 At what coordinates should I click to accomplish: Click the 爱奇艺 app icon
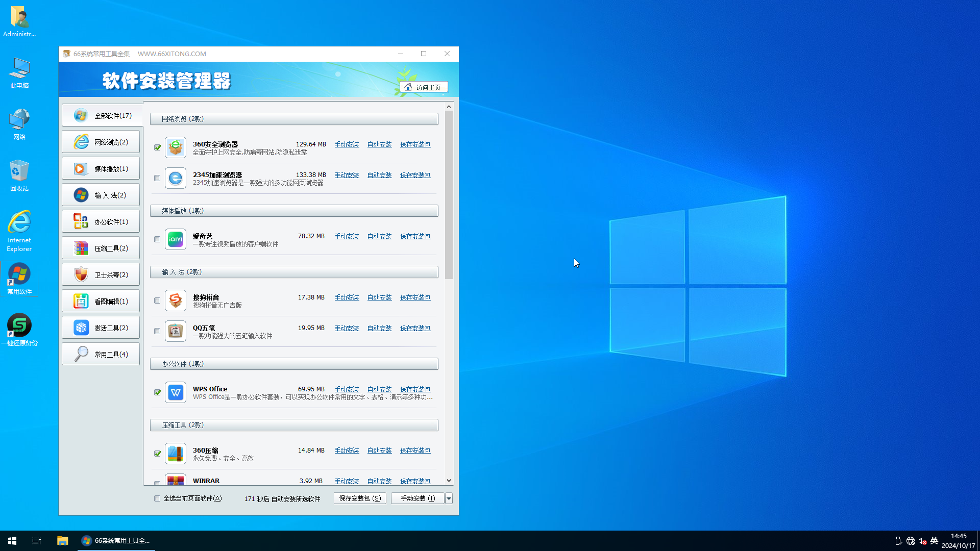pyautogui.click(x=175, y=239)
